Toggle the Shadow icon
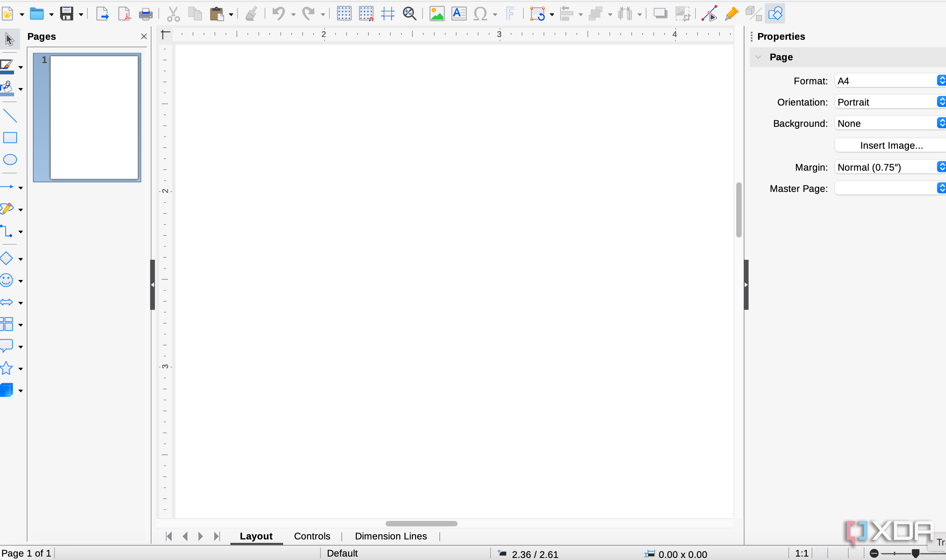The image size is (946, 560). (660, 14)
